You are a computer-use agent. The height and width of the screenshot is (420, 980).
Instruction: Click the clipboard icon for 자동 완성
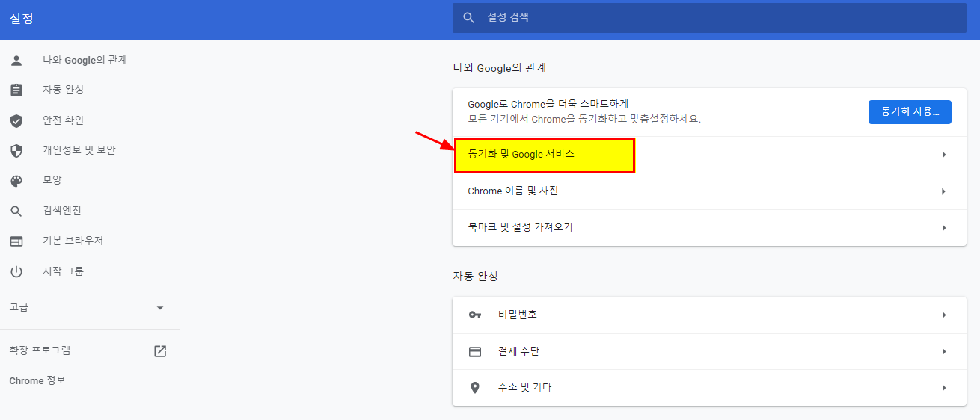16,90
